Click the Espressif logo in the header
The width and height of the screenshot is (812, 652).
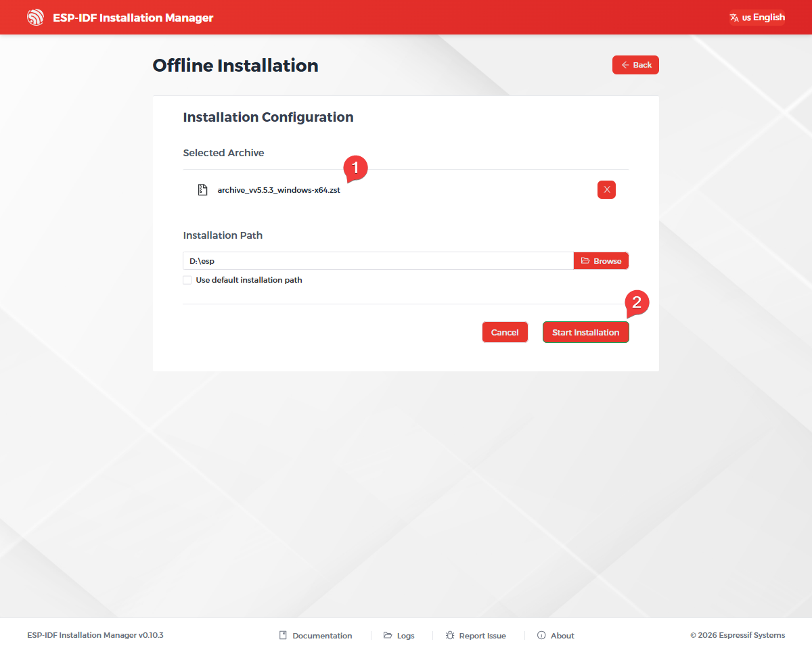(35, 18)
